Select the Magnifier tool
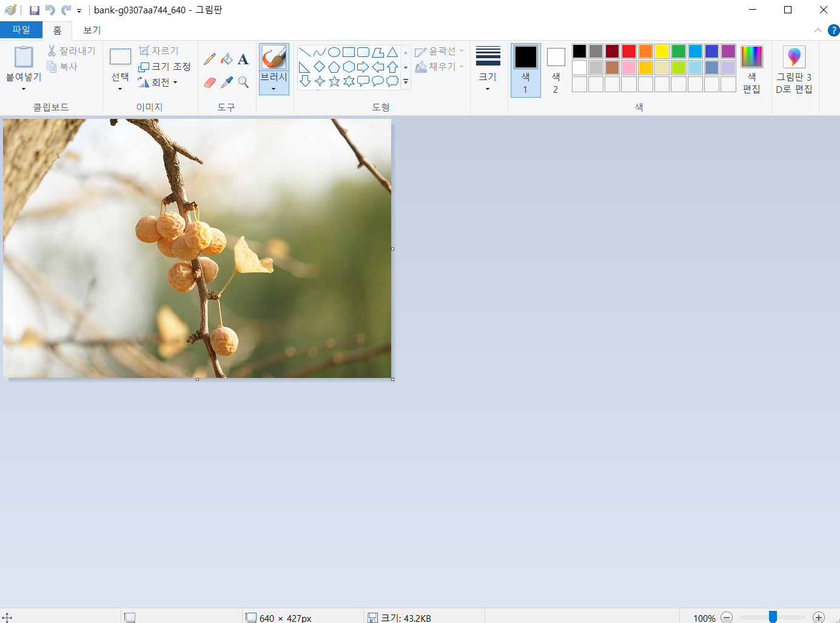This screenshot has height=623, width=840. pyautogui.click(x=243, y=82)
